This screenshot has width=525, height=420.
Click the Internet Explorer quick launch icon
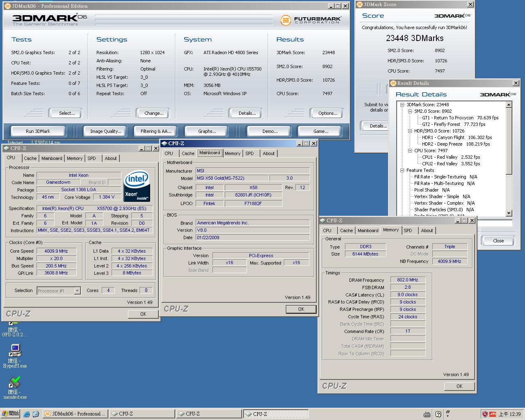pyautogui.click(x=27, y=414)
